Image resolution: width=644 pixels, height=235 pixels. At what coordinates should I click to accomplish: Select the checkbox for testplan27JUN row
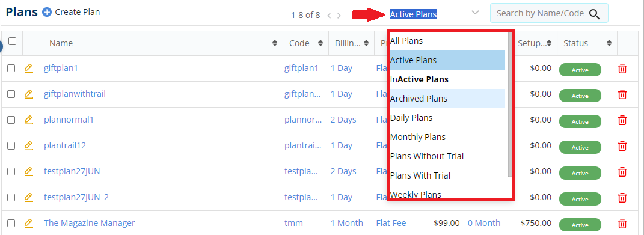[11, 172]
